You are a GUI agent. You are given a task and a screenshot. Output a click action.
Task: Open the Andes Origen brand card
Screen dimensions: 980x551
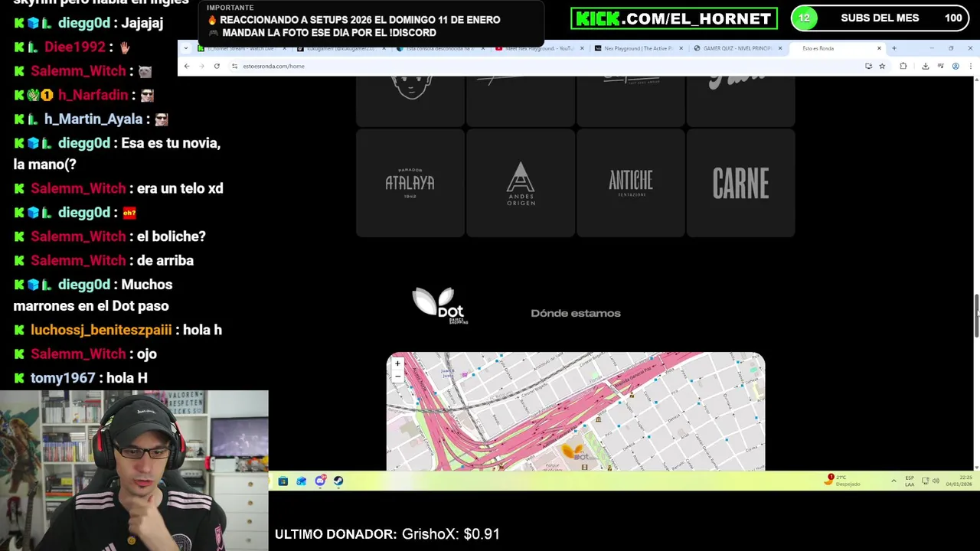coord(521,183)
